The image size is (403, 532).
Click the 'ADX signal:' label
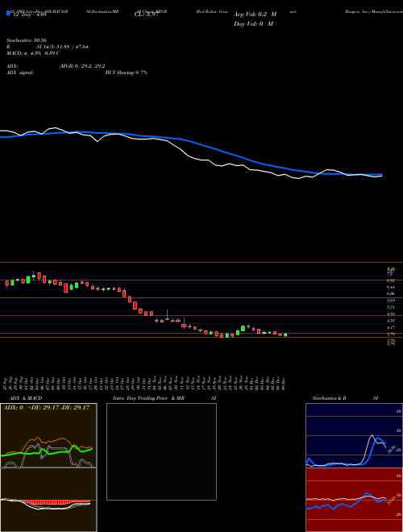pos(20,73)
